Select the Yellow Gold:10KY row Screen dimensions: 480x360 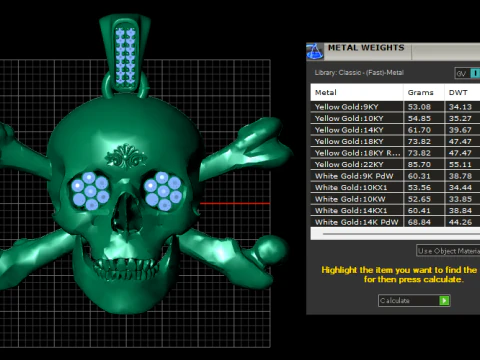395,118
